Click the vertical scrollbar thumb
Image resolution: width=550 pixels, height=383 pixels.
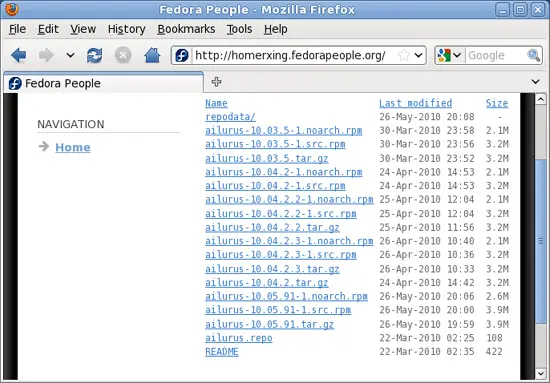coord(541,241)
